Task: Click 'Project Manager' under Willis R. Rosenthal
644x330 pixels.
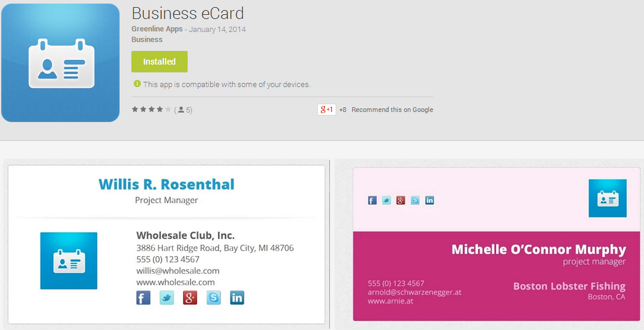Action: [x=166, y=200]
